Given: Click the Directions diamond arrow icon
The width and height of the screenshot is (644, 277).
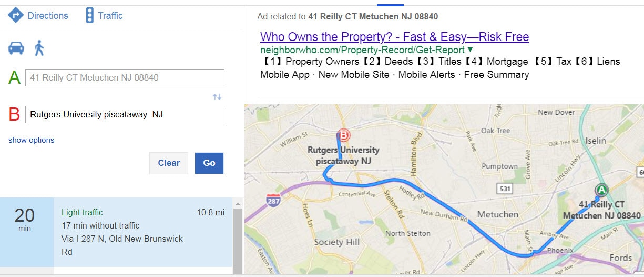Looking at the screenshot, I should coord(16,15).
